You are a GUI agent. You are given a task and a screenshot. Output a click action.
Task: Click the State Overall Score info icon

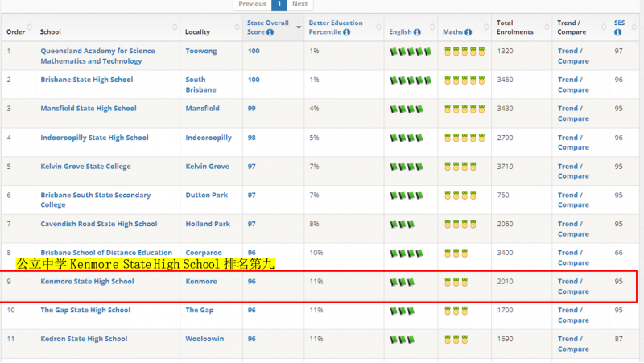point(270,32)
